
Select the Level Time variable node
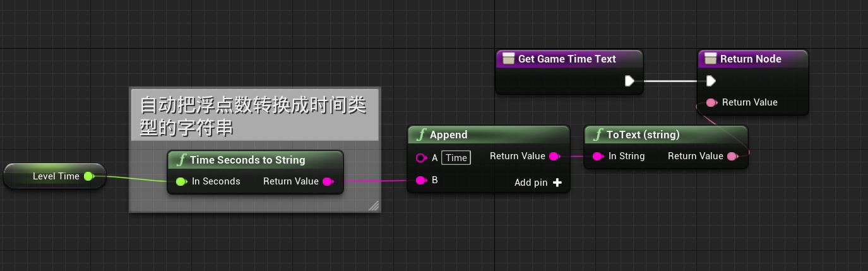point(54,176)
